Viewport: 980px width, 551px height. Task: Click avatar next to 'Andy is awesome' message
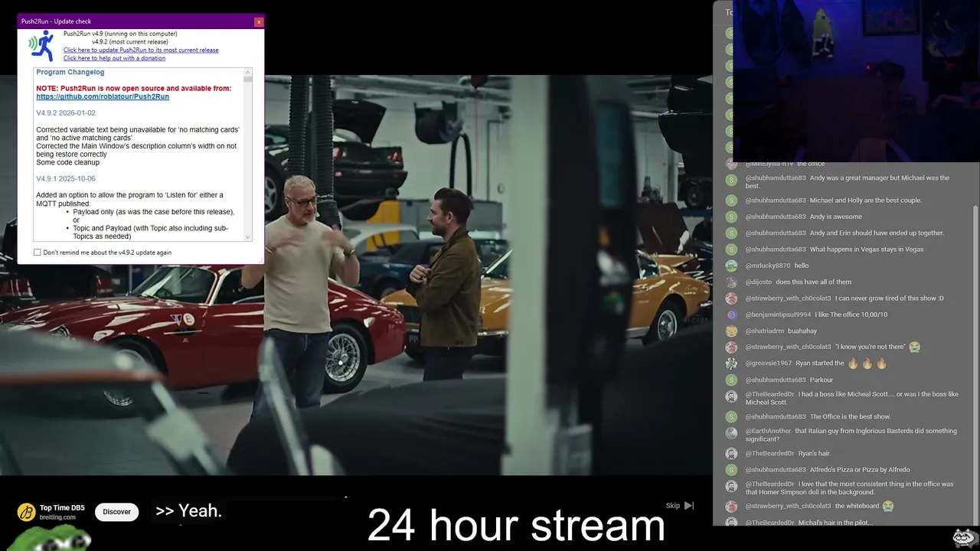click(731, 217)
